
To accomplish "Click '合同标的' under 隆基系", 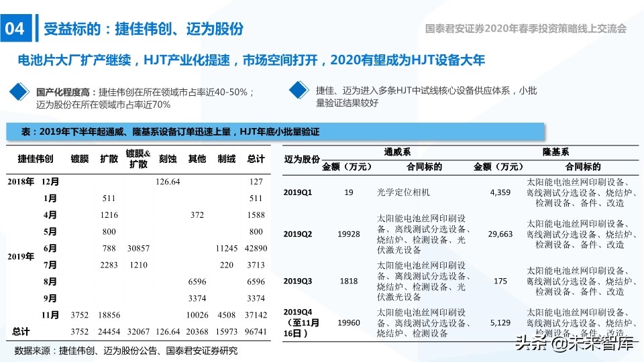I will (x=583, y=167).
